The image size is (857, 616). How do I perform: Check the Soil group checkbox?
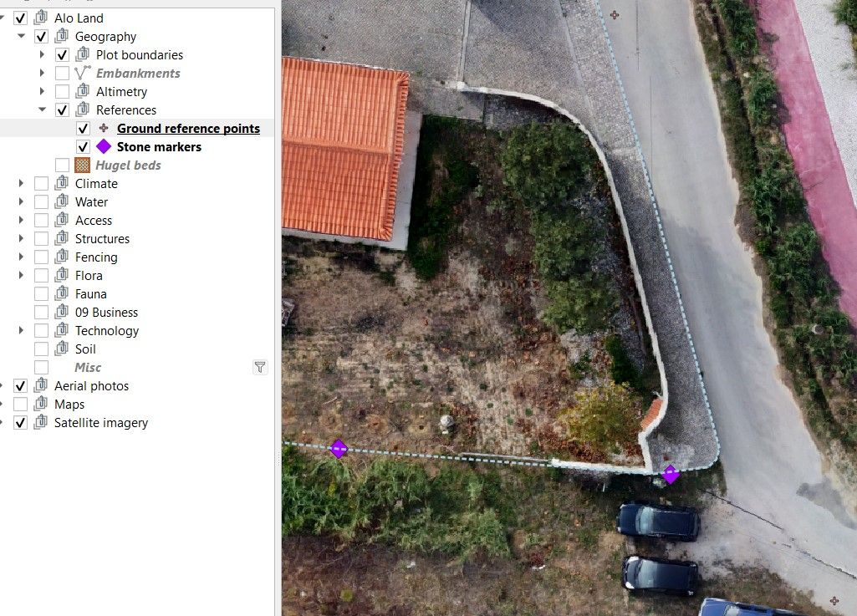[41, 349]
